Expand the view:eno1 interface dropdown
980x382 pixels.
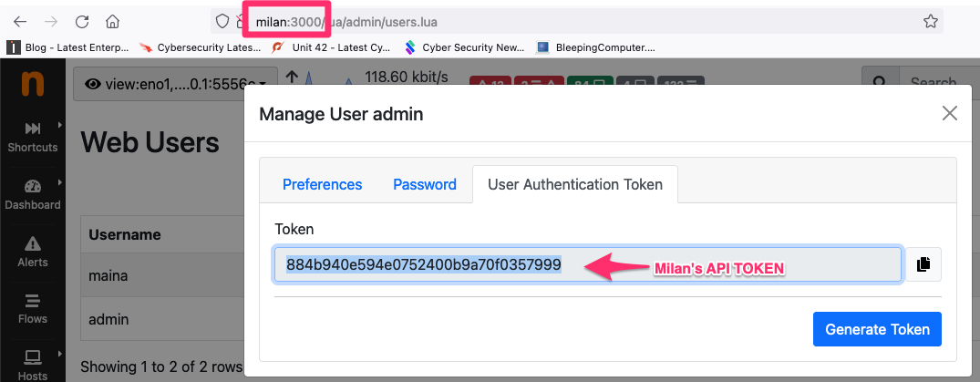pos(176,83)
